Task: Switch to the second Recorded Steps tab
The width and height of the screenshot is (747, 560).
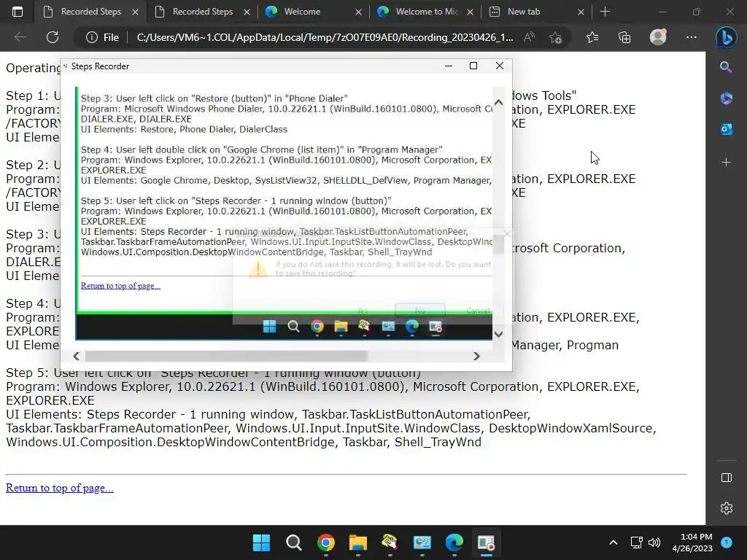Action: tap(202, 12)
